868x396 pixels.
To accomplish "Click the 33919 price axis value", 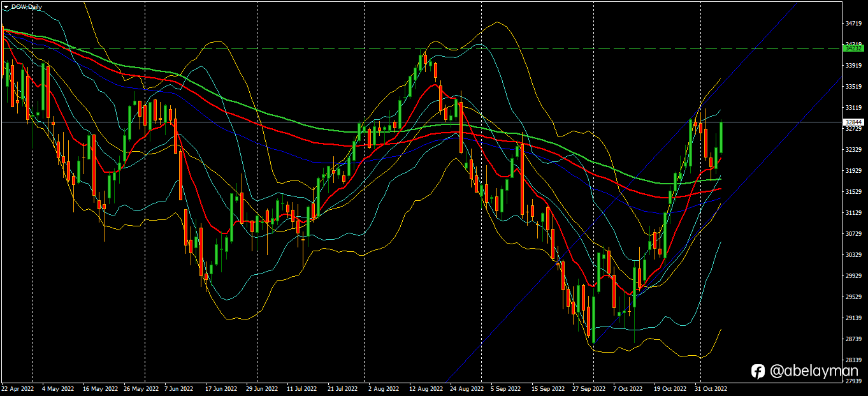I will click(x=854, y=65).
